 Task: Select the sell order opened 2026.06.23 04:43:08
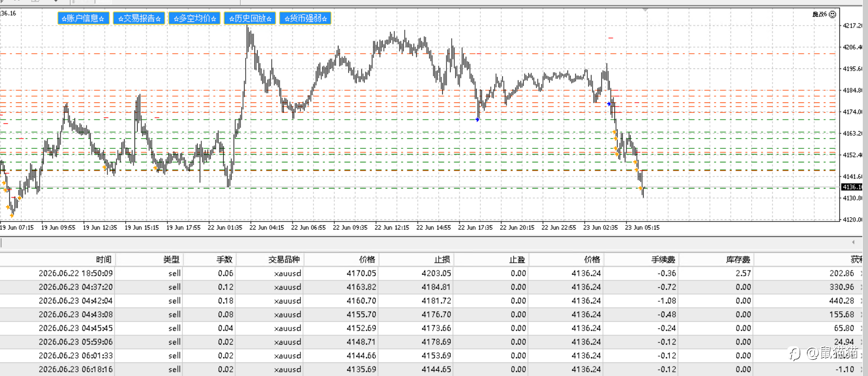pyautogui.click(x=431, y=314)
